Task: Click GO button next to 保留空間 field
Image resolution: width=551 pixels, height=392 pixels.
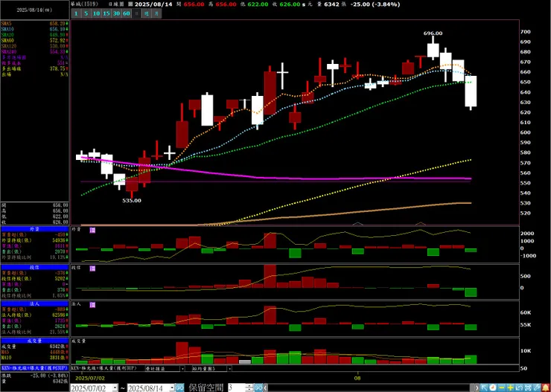Action: pyautogui.click(x=258, y=388)
